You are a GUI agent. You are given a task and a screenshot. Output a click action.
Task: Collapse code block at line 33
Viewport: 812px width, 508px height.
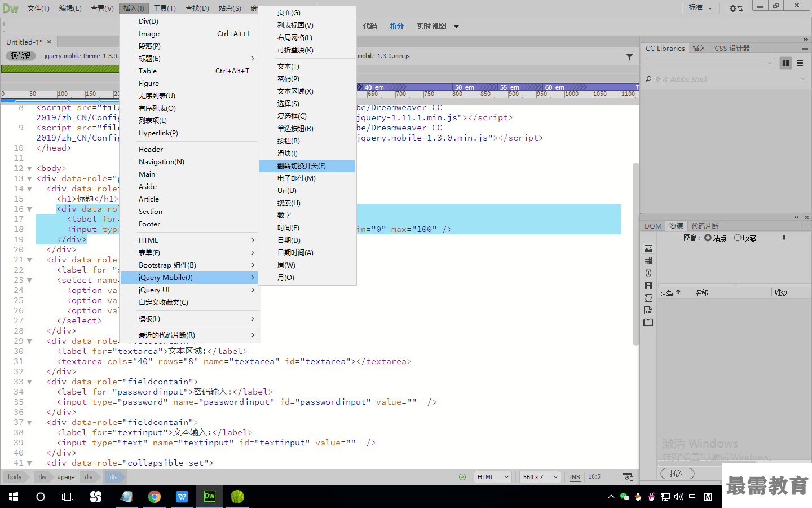click(x=29, y=382)
